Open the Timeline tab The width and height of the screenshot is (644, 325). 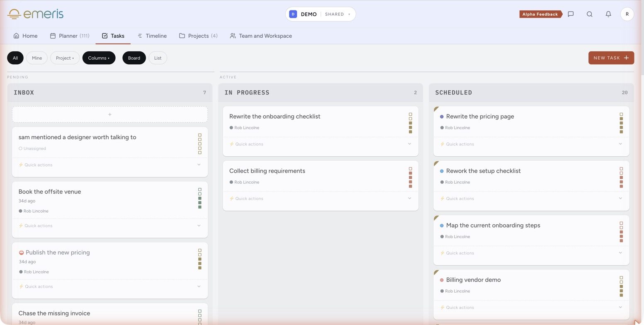click(152, 36)
